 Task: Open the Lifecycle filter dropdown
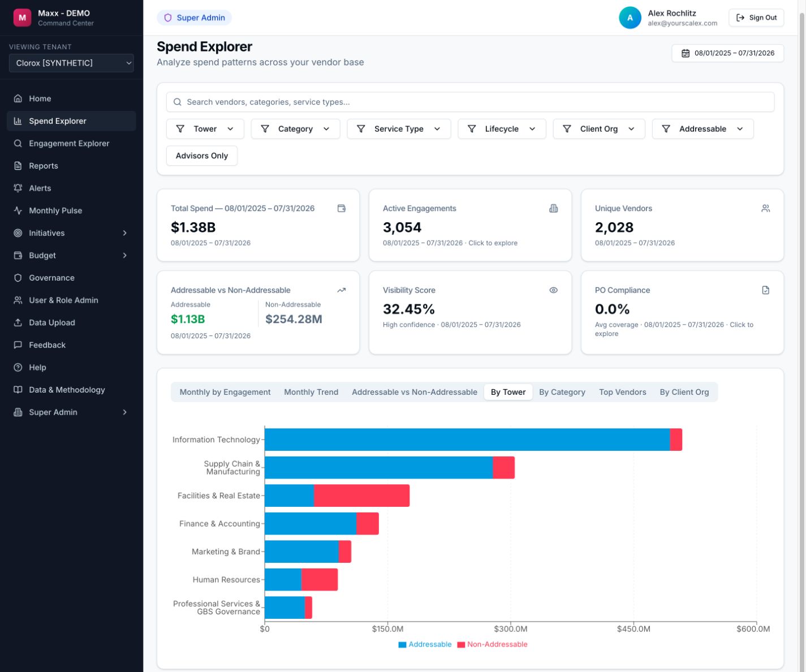[x=502, y=129]
